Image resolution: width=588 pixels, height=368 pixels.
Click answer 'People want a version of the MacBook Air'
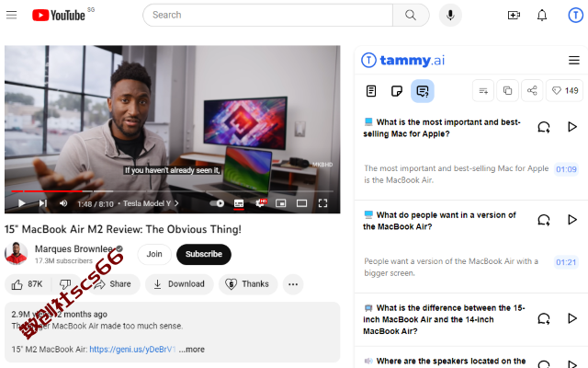451,267
